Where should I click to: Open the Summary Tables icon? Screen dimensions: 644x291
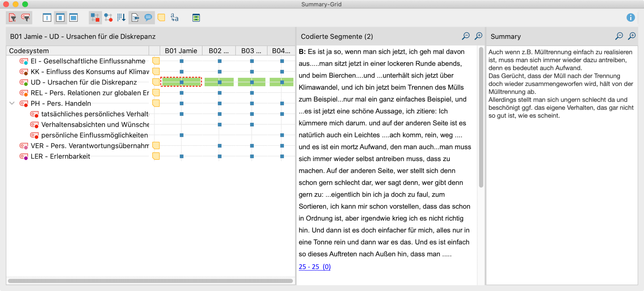coord(196,18)
